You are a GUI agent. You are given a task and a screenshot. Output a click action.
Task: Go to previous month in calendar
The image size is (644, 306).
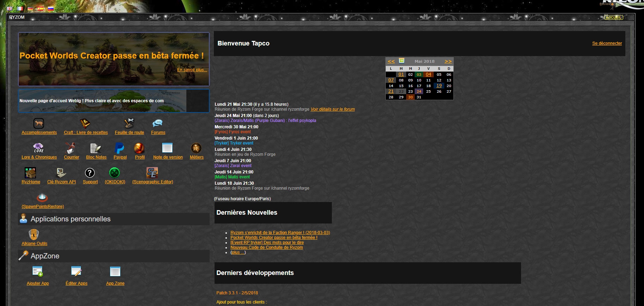391,61
